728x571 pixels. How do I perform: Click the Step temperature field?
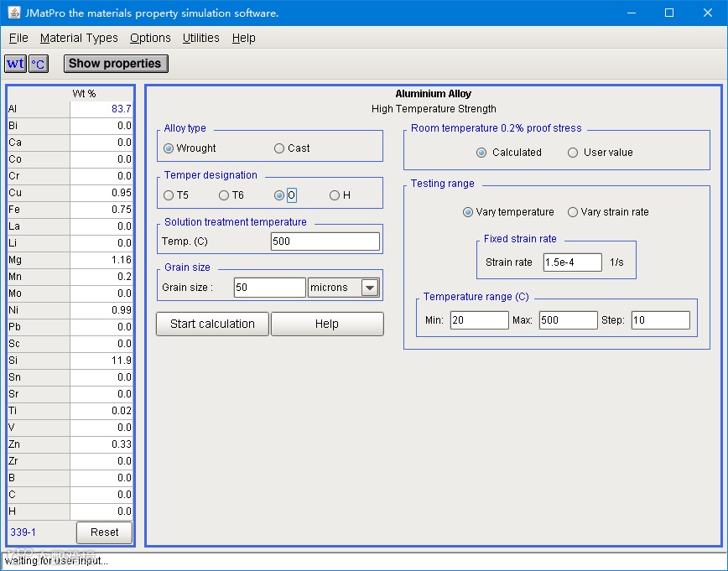(x=661, y=320)
